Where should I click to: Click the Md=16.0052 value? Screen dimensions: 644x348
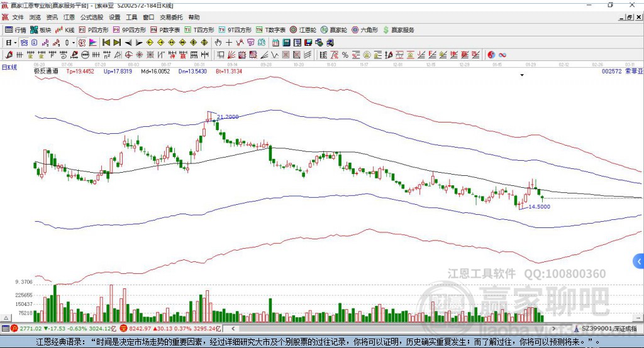[155, 72]
